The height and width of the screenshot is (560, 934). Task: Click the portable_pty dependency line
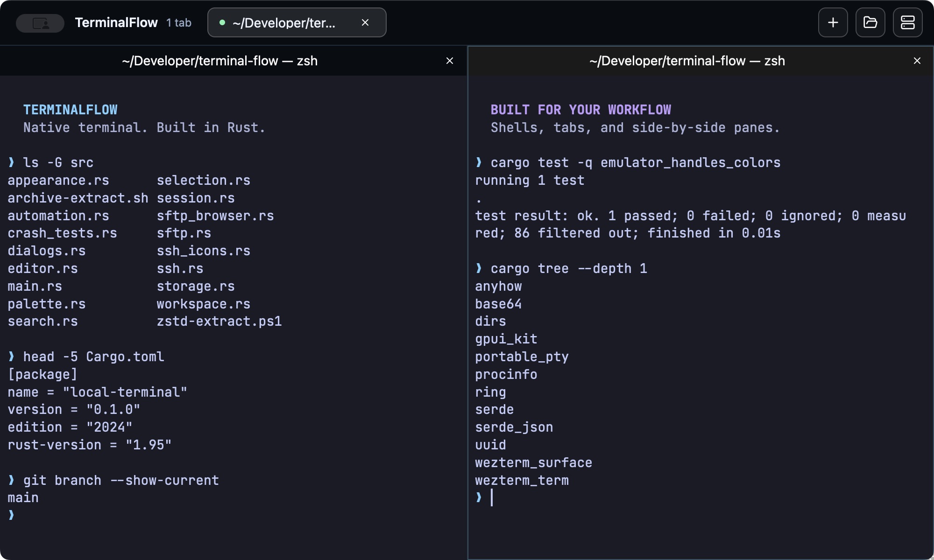point(522,357)
